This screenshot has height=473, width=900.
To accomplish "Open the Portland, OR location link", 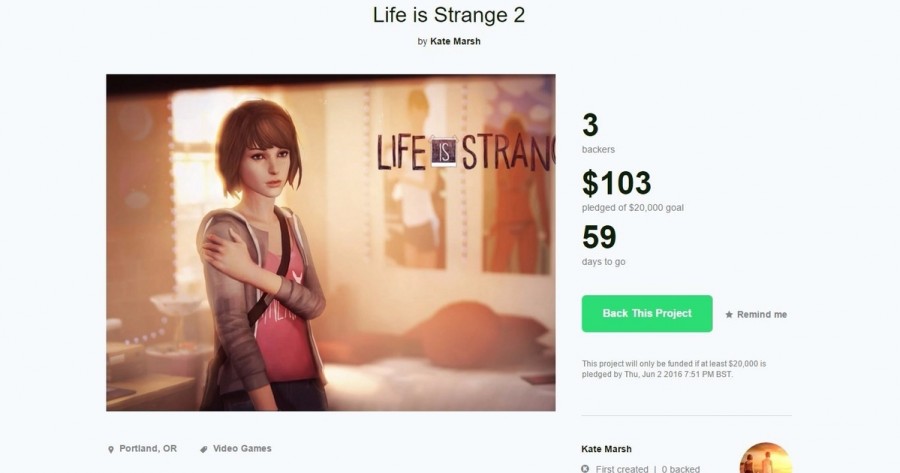I will point(148,449).
